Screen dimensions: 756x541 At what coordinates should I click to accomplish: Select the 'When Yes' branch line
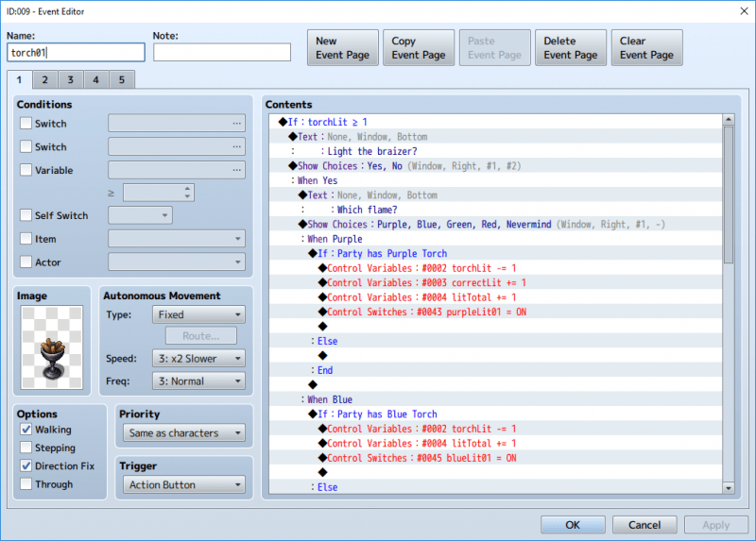point(495,180)
